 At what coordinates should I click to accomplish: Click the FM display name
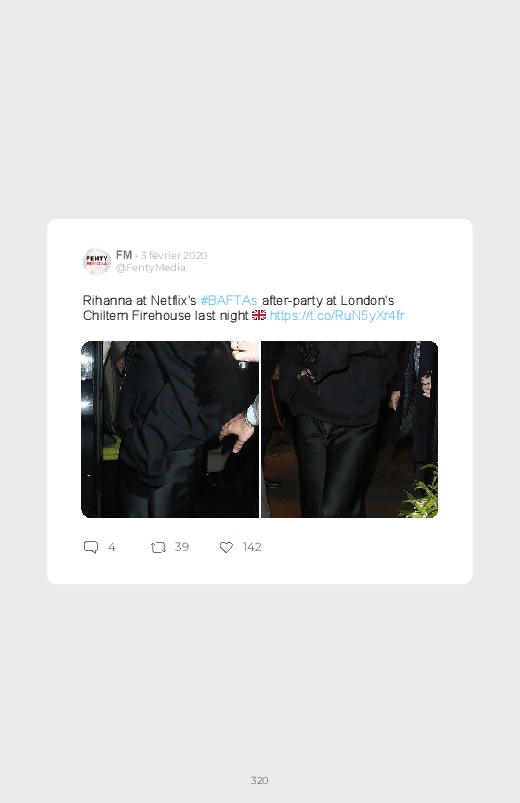124,255
